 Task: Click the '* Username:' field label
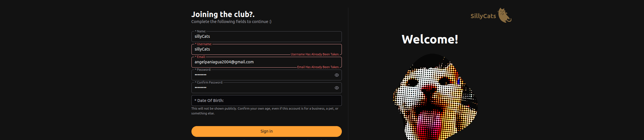(x=203, y=44)
